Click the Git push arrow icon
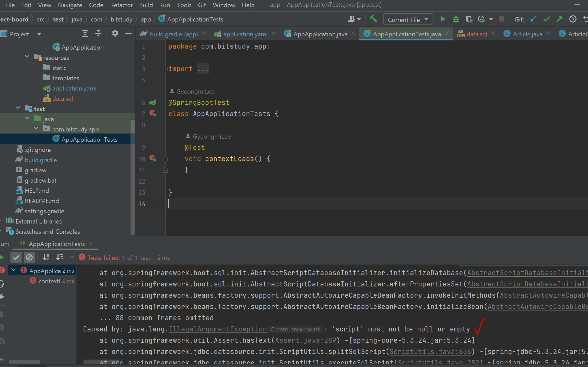Viewport: 588px width, 367px height. 559,19
